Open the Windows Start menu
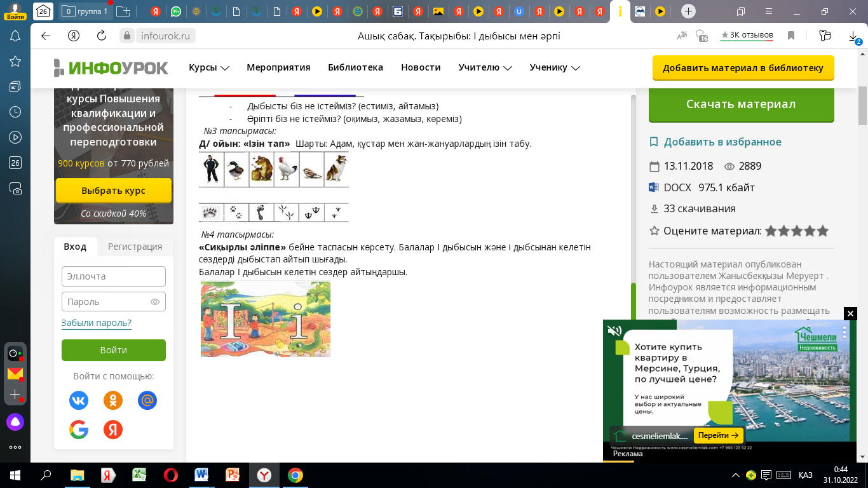Screen dimensions: 868x488 coord(15,475)
